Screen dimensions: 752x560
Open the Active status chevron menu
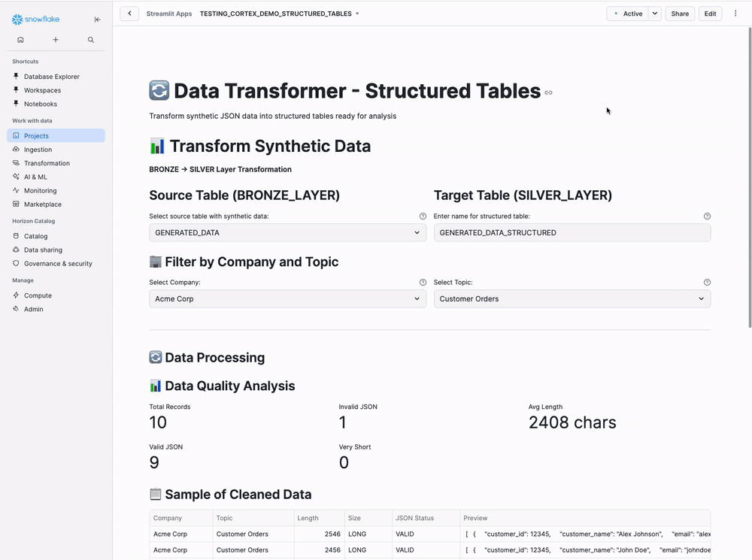[x=653, y=13]
